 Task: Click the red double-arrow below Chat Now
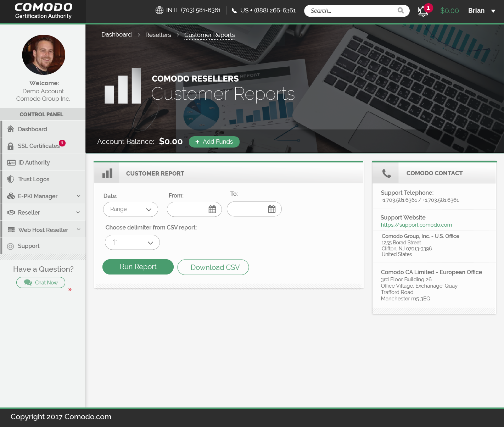(x=70, y=289)
